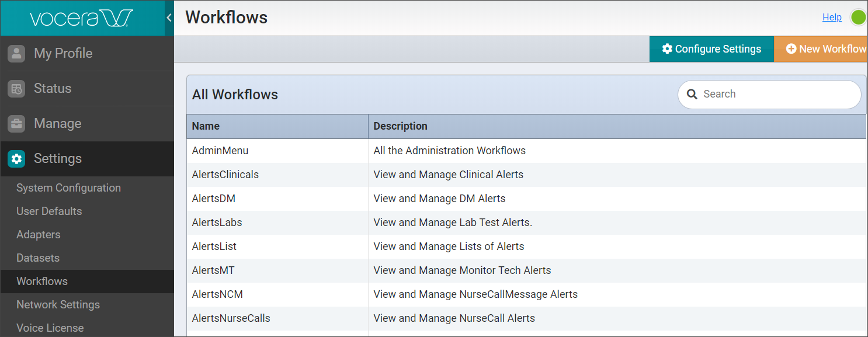This screenshot has height=337, width=868.
Task: Select Network Settings from the sidebar
Action: click(58, 304)
